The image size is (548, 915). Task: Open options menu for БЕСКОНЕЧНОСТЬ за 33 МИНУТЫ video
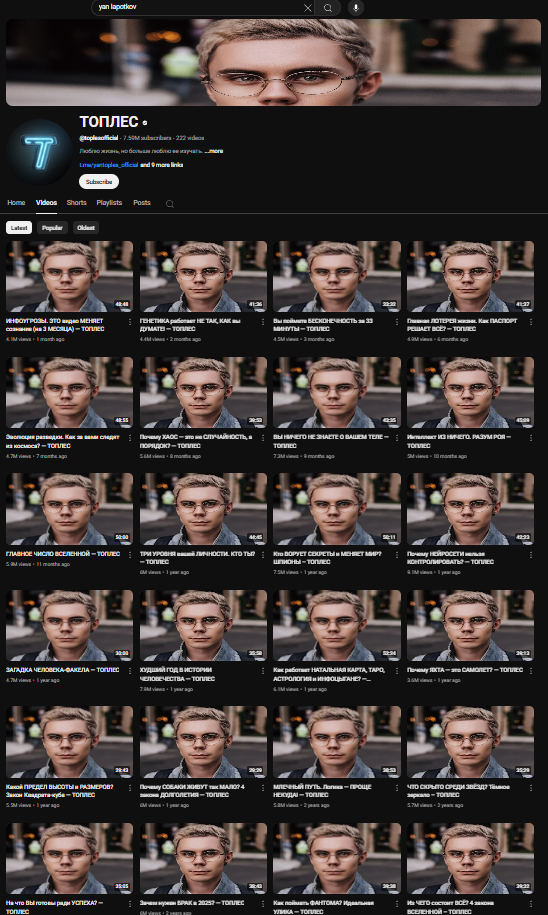click(x=397, y=322)
